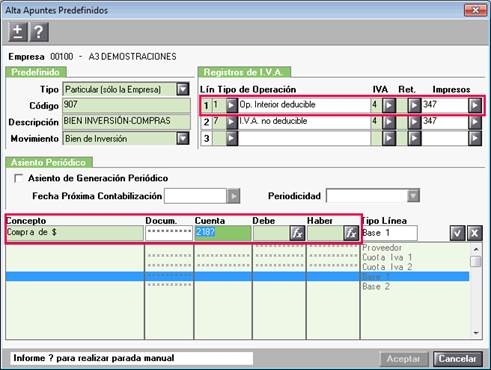Select the Base 2 line

[376, 286]
